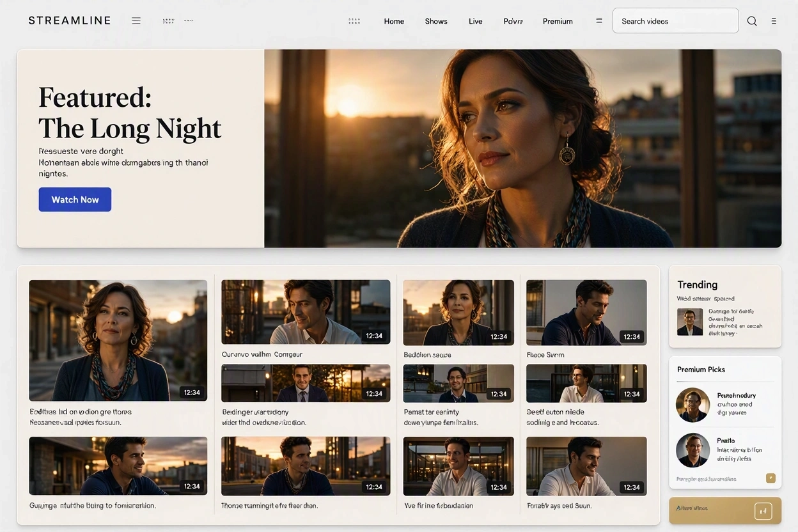Select the second Premium Picks round avatar
Viewport: 798px width, 532px height.
click(692, 450)
